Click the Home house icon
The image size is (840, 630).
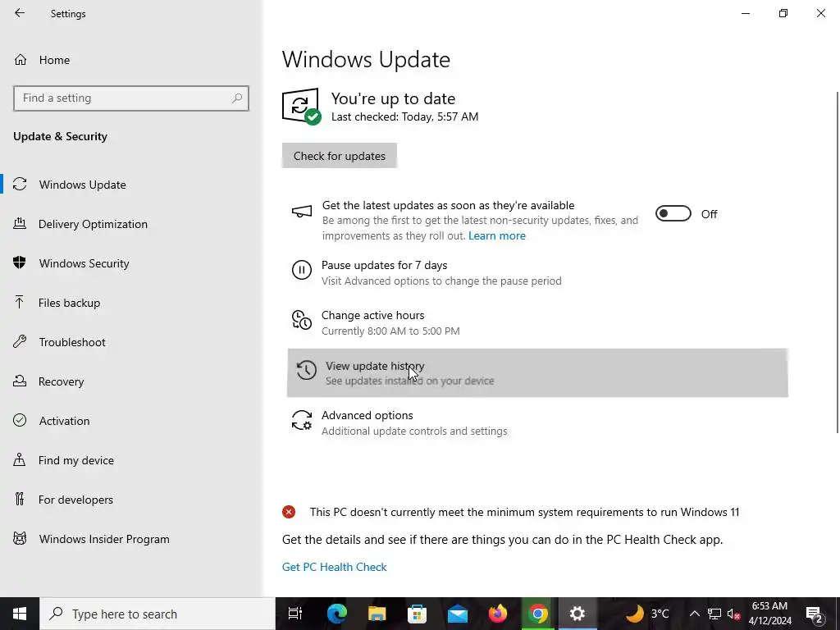(x=21, y=59)
